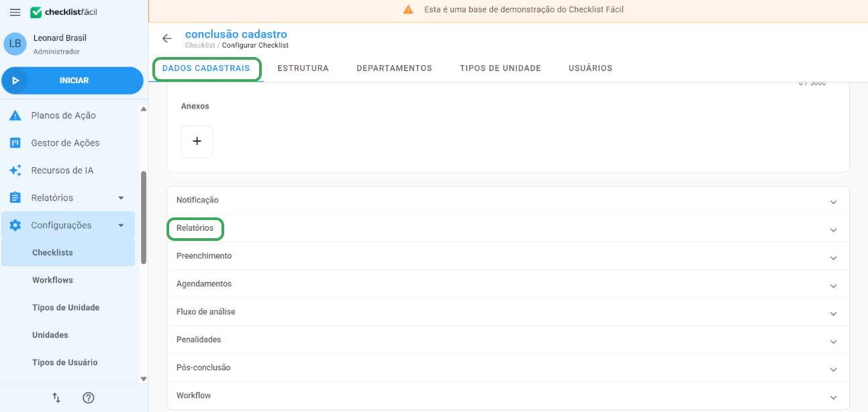Click the Notificação section label
This screenshot has height=412, width=868.
[197, 200]
